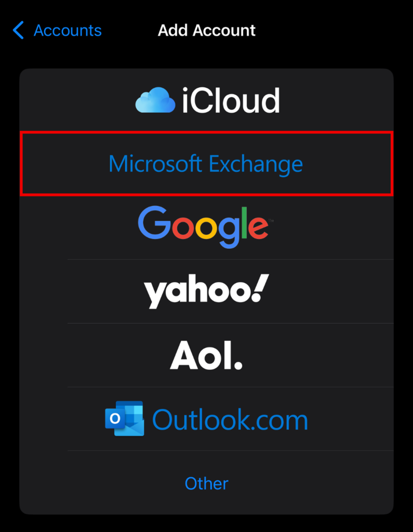Tap the Outlook envelope icon
This screenshot has width=413, height=532.
point(125,418)
